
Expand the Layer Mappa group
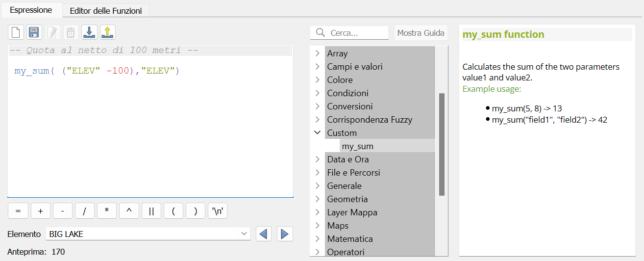pyautogui.click(x=317, y=212)
